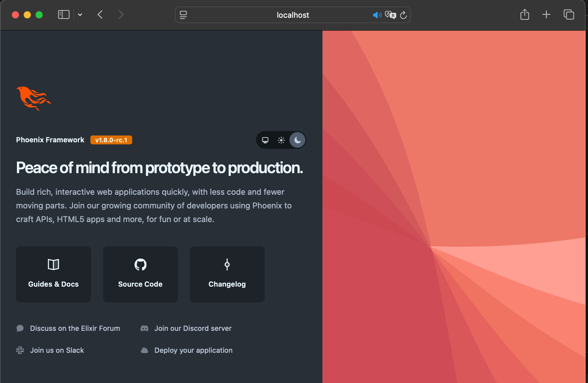Open Discuss on the Elixir Forum link
This screenshot has width=588, height=383.
click(68, 328)
